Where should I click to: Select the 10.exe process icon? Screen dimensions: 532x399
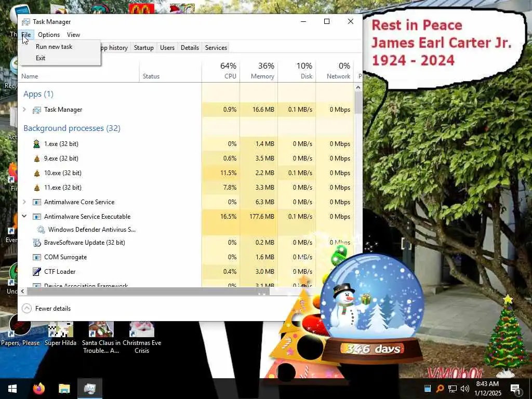coord(37,173)
